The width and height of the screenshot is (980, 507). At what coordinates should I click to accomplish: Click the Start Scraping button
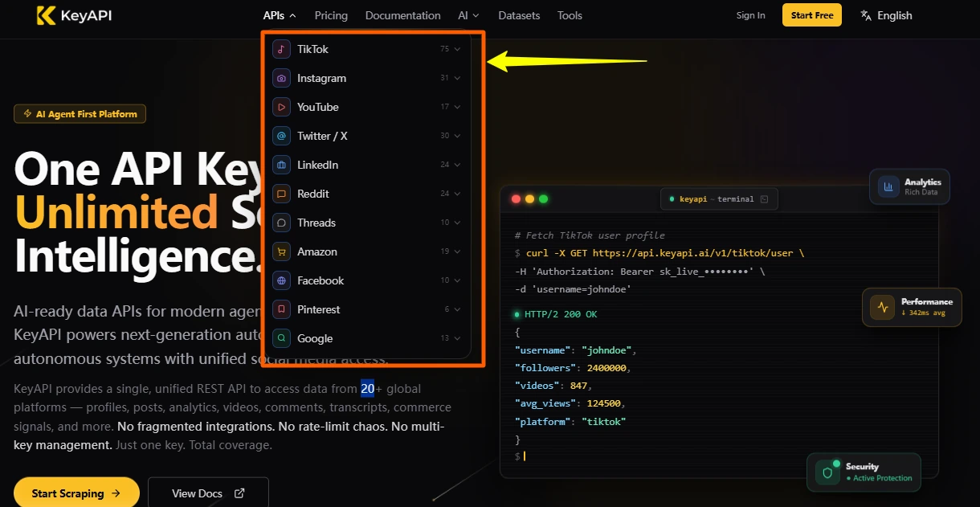pyautogui.click(x=76, y=493)
